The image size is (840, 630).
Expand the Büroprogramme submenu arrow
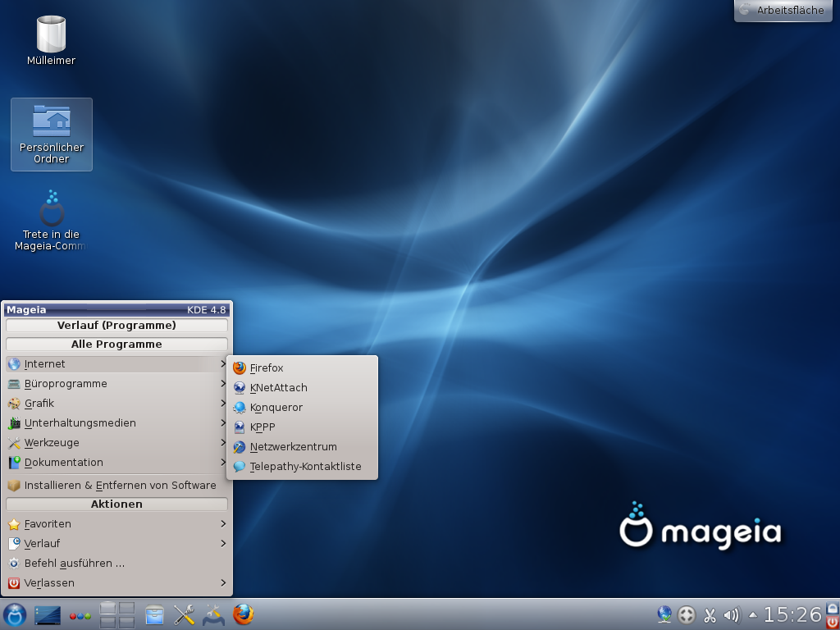223,384
